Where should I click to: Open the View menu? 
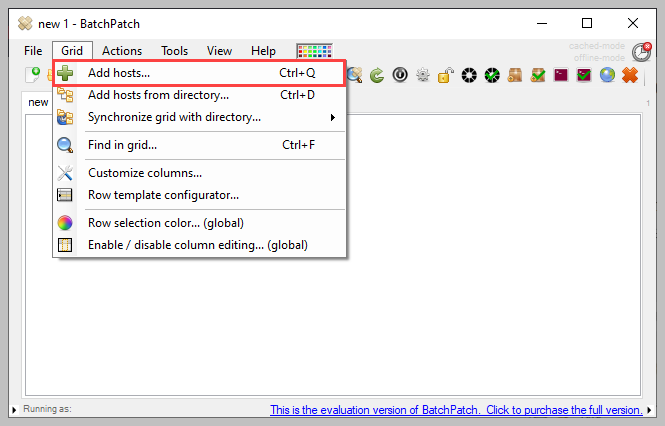pos(219,51)
